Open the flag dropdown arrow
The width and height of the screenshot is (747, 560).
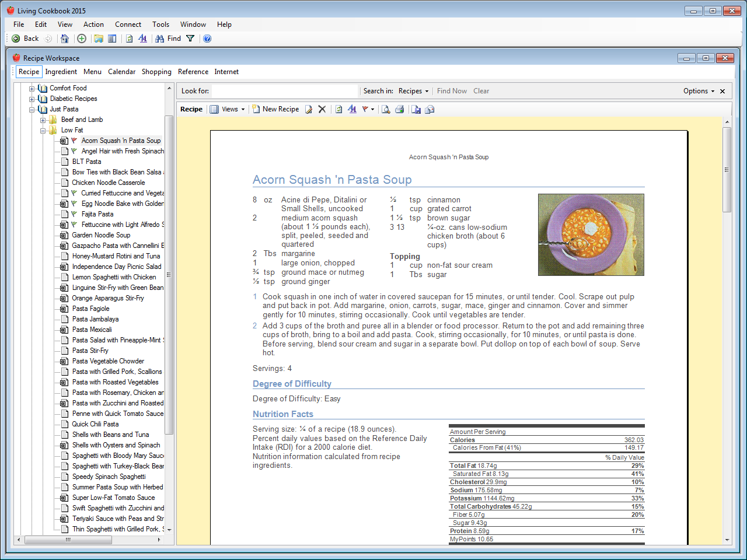click(372, 110)
